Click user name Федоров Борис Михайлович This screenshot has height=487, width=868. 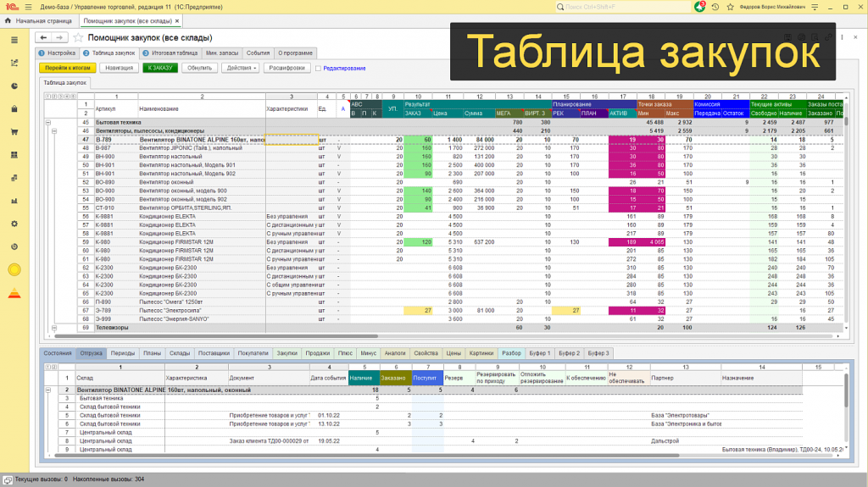772,7
